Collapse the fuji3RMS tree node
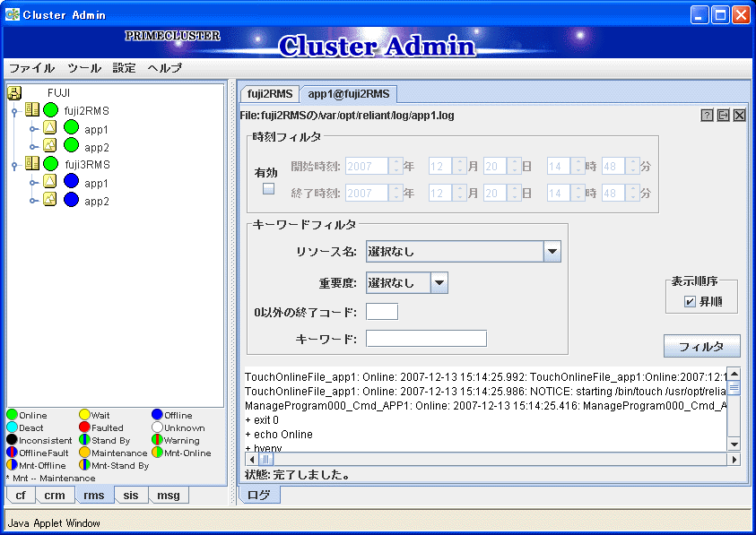This screenshot has width=756, height=535. [x=14, y=166]
